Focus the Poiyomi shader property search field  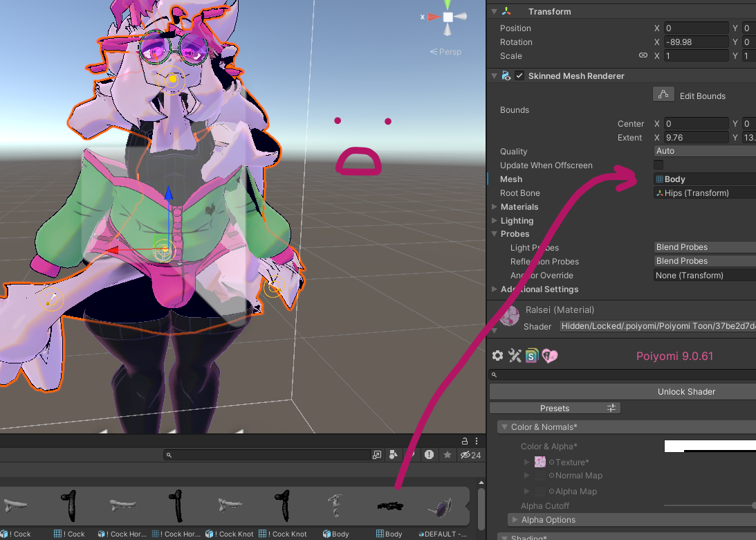click(x=623, y=375)
